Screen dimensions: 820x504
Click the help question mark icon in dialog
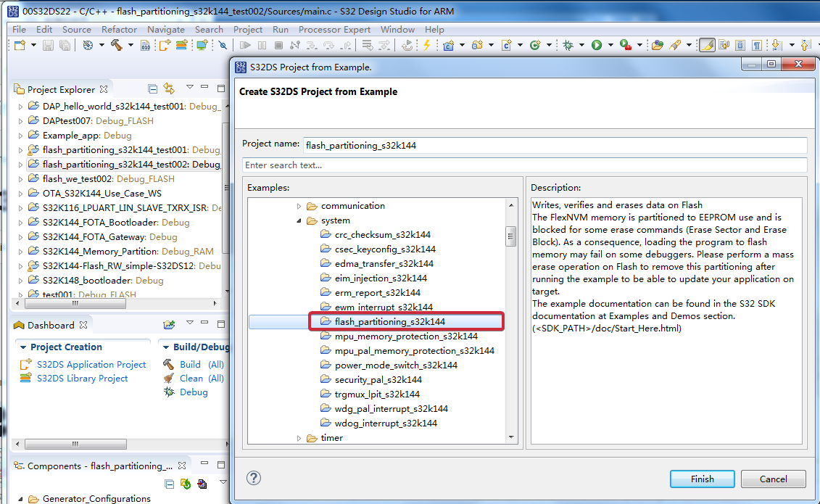click(x=254, y=478)
